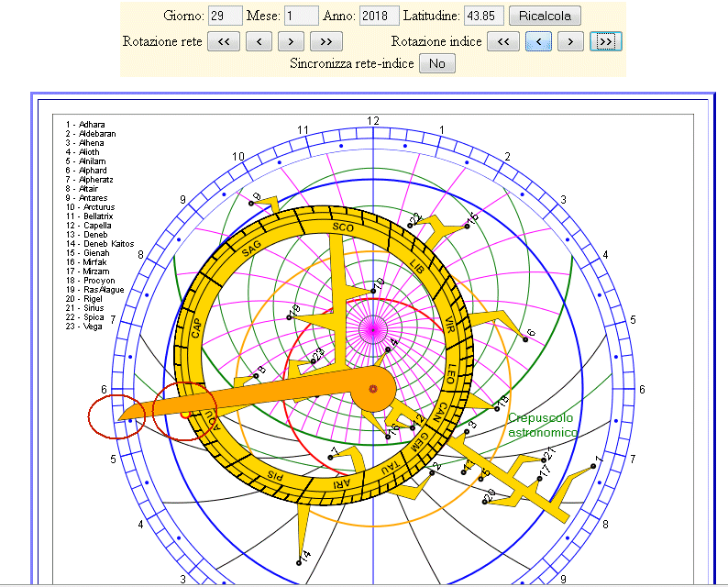728x587 pixels.
Task: Step indice rotation back with < button
Action: 539,41
